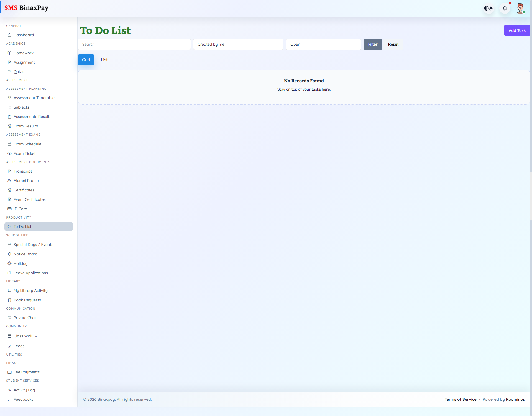Image resolution: width=532 pixels, height=416 pixels.
Task: Open the Notice Board
Action: coord(25,254)
